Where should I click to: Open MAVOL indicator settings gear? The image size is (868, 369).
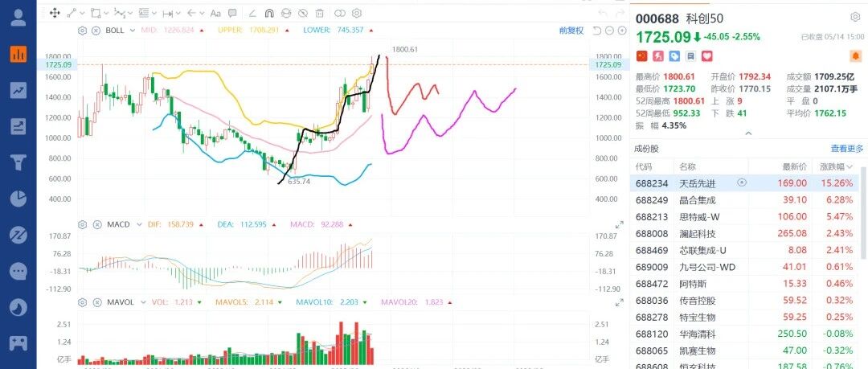(83, 302)
